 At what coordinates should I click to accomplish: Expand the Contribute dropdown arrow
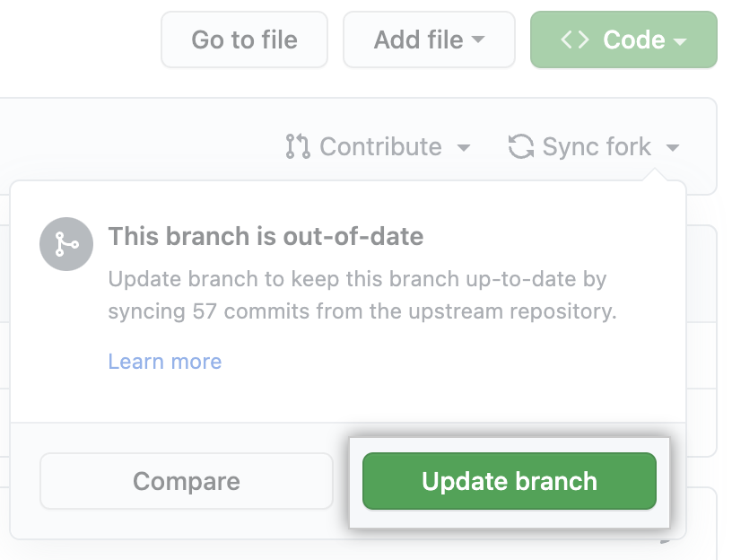click(x=464, y=147)
